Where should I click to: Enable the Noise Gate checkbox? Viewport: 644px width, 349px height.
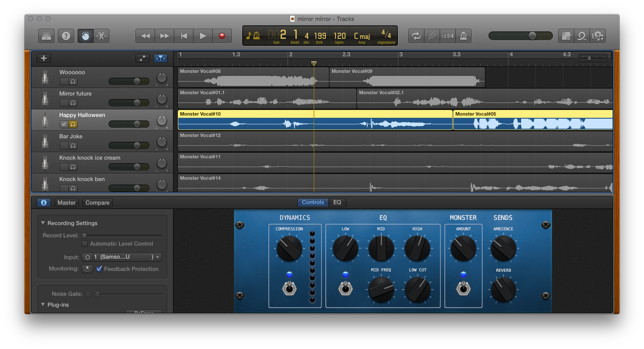(x=88, y=294)
